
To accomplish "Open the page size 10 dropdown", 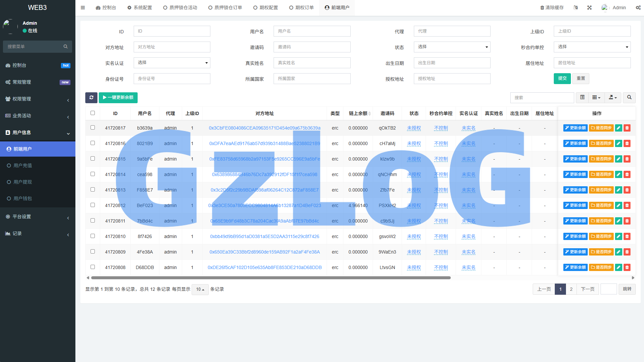I will click(200, 289).
